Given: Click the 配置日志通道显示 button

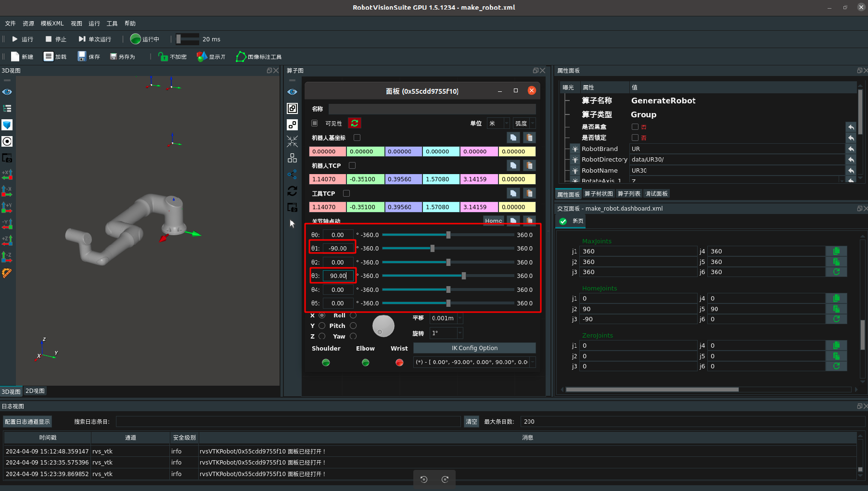Looking at the screenshot, I should 27,422.
